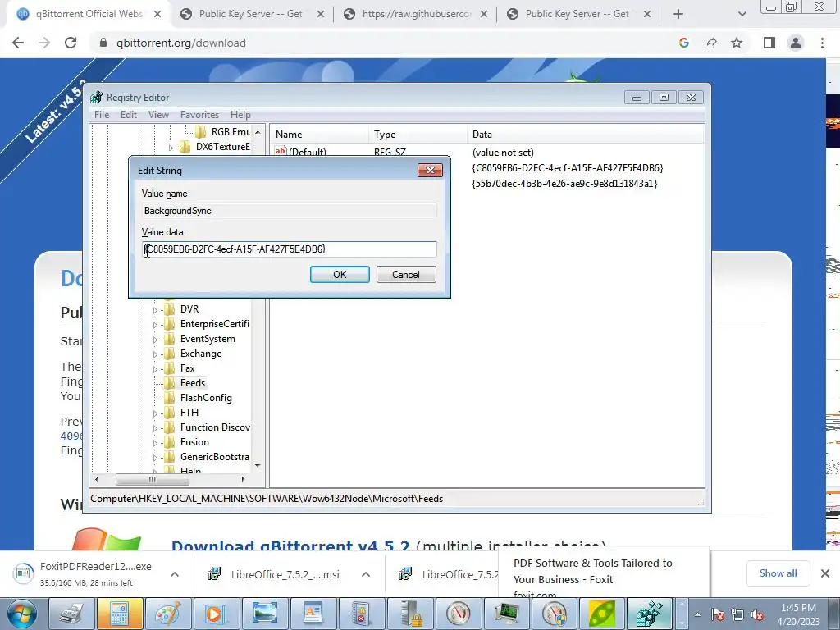Click the Type column header
The width and height of the screenshot is (840, 630).
[x=418, y=135]
